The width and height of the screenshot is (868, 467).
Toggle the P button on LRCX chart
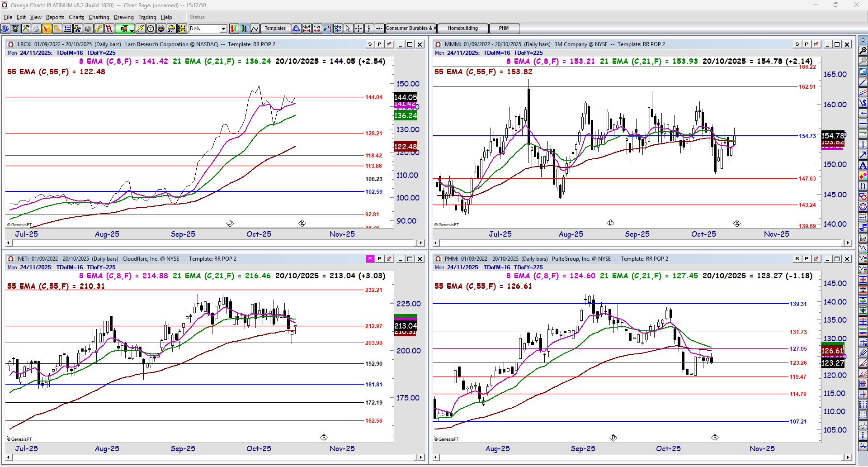(379, 44)
